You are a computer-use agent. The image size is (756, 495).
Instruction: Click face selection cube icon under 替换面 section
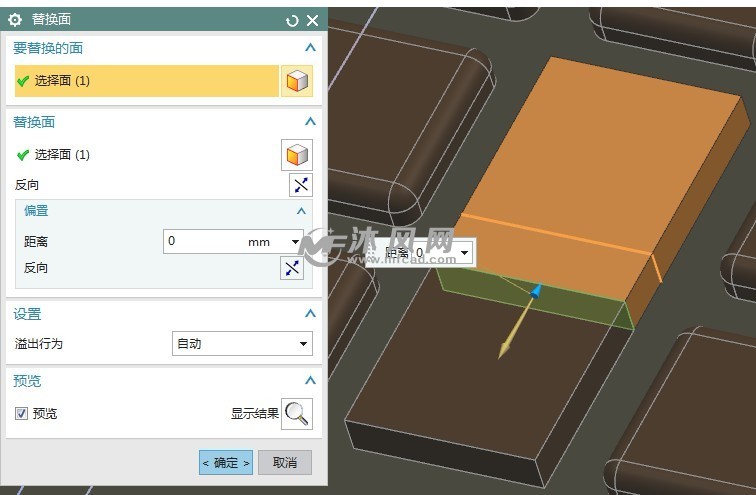[x=297, y=155]
